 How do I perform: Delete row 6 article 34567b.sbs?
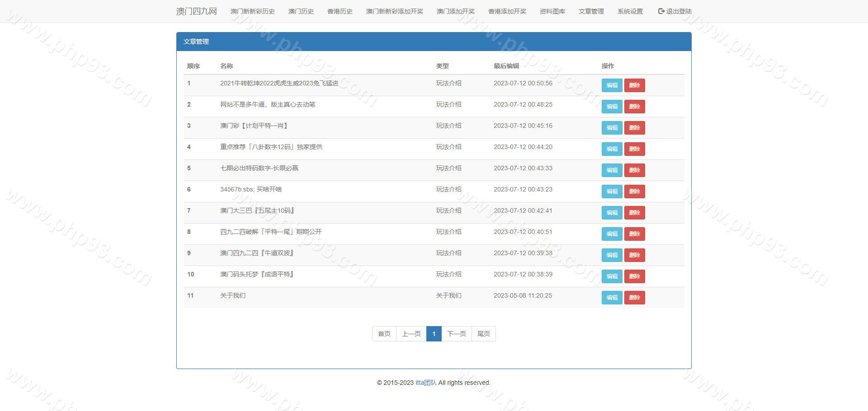pos(634,191)
